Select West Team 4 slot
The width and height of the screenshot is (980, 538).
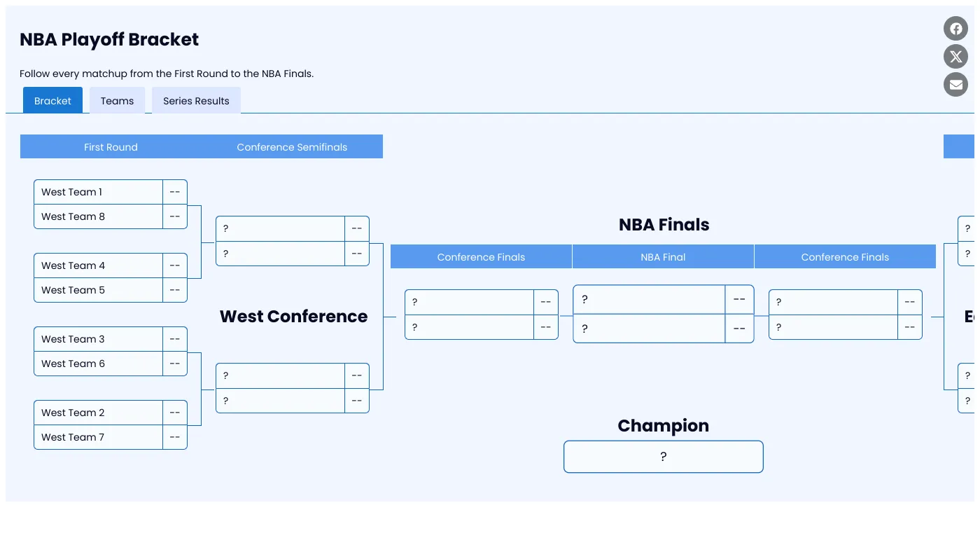(x=98, y=265)
